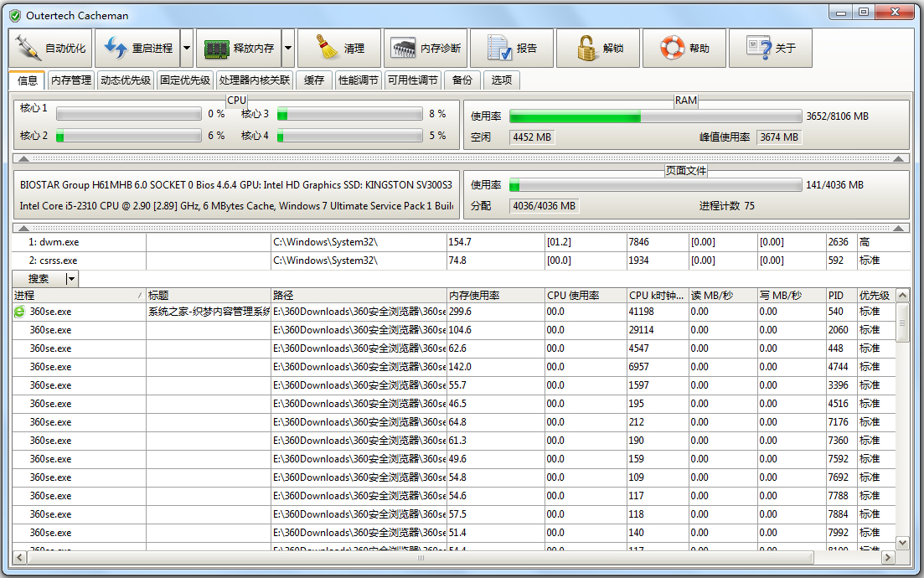Viewport: 924px width, 578px height.
Task: Click the Cacheman shield icon in title bar
Action: pyautogui.click(x=15, y=16)
